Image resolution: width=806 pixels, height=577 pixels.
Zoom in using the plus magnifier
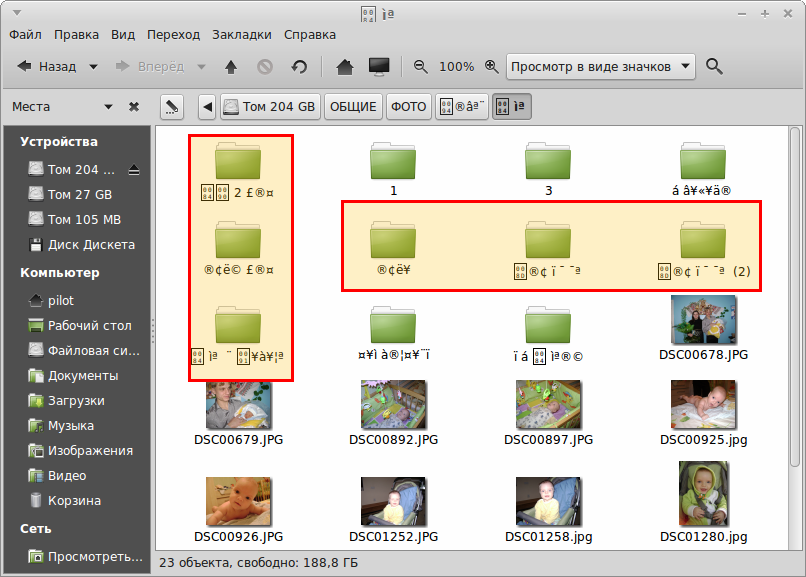(491, 67)
